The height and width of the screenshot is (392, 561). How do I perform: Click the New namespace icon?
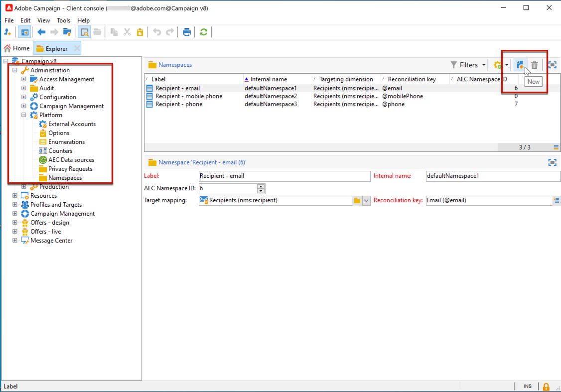520,65
